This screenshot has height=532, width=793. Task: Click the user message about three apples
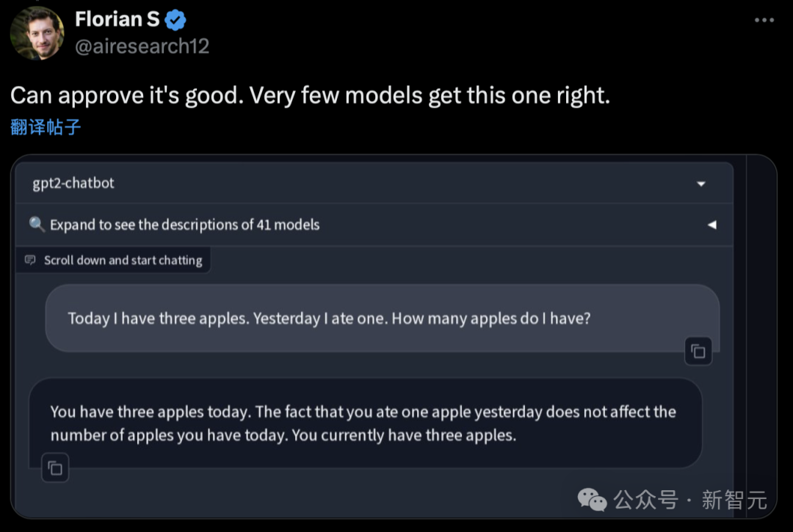pos(329,318)
